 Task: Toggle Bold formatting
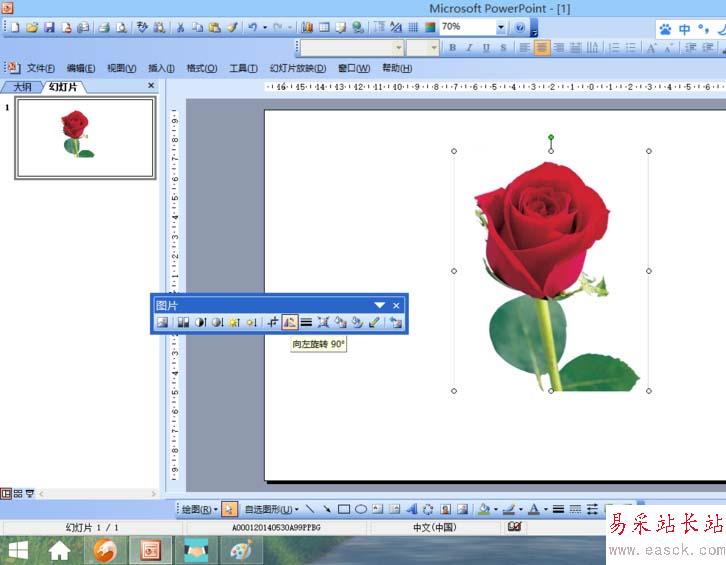(452, 47)
